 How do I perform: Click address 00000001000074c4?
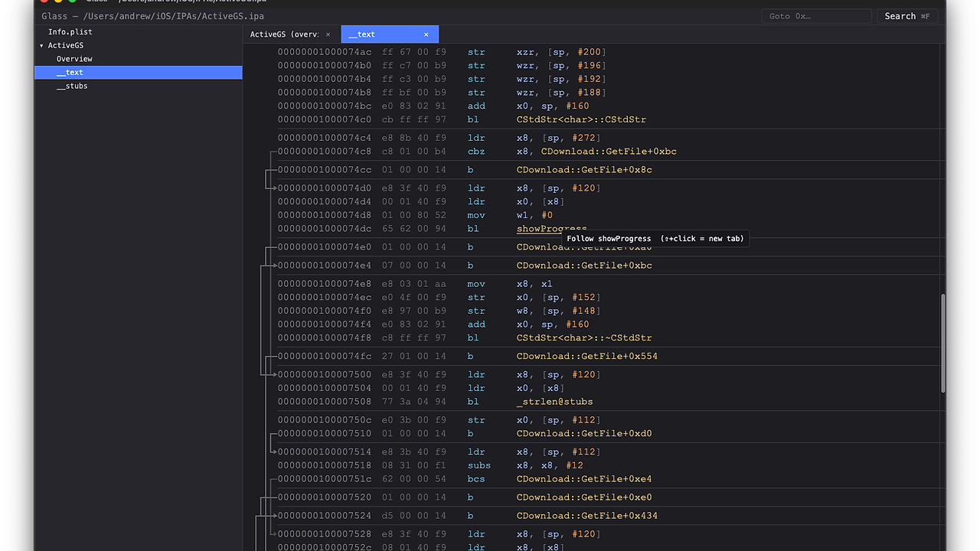point(324,138)
